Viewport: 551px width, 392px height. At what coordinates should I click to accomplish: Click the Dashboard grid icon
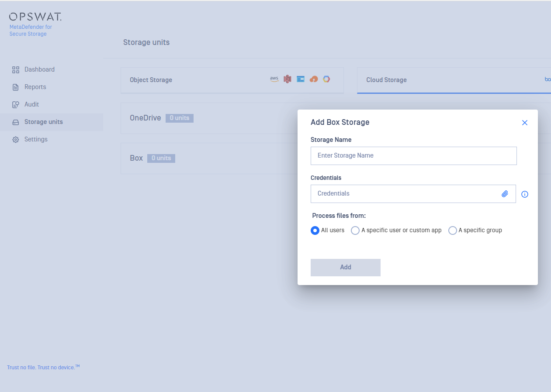16,70
